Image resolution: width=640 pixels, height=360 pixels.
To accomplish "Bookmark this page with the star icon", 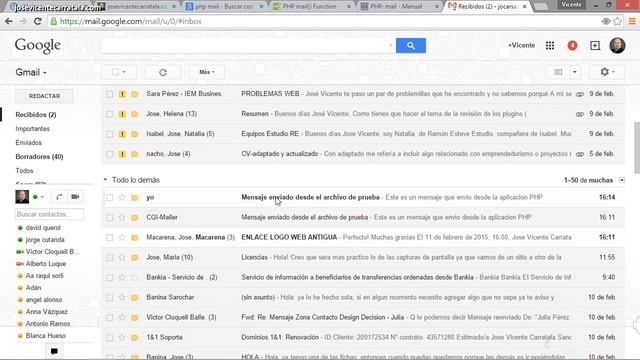I will (x=617, y=21).
